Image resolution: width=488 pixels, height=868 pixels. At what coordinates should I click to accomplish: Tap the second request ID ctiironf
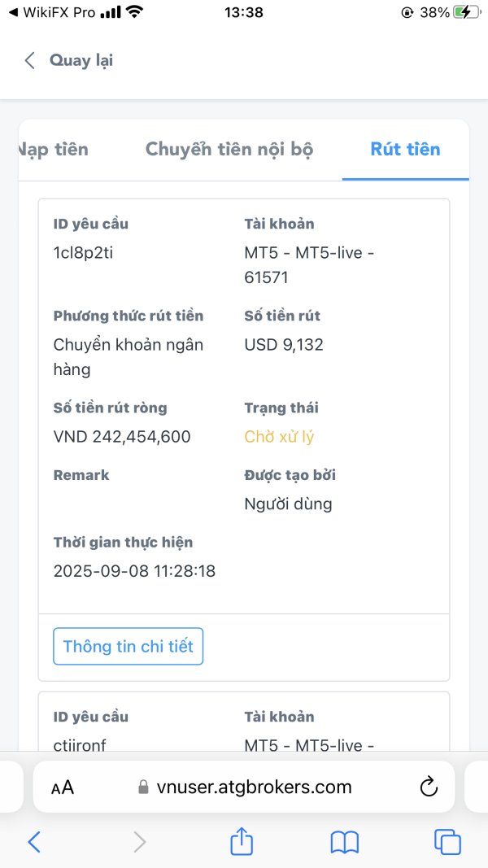(x=79, y=745)
